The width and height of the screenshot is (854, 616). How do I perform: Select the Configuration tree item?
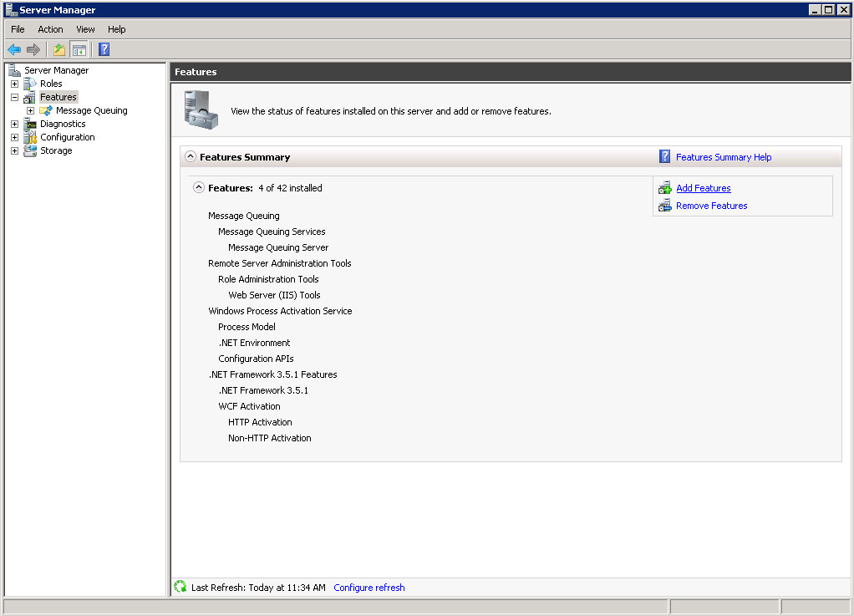pos(67,137)
